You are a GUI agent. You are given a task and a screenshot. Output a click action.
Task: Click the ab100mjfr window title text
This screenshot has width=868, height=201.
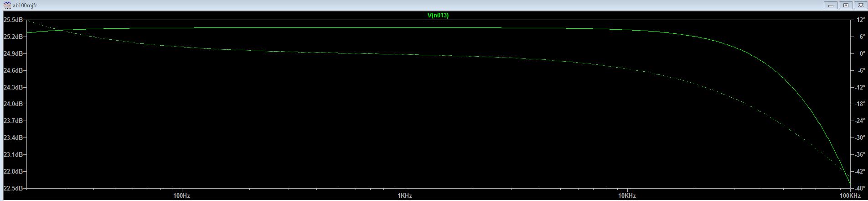[25, 5]
